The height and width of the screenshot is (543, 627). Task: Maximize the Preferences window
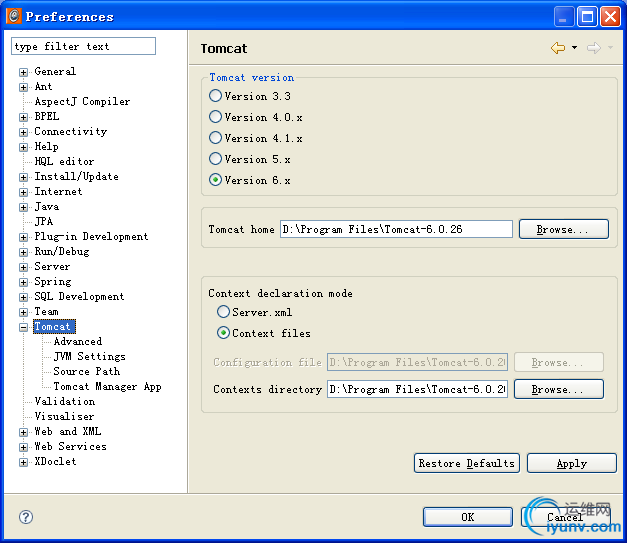pyautogui.click(x=587, y=17)
